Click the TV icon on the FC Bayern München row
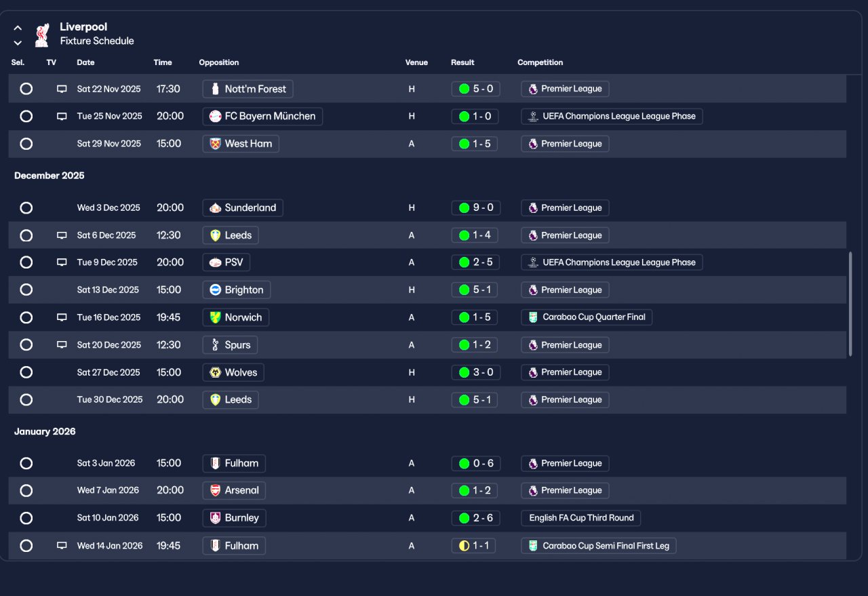The height and width of the screenshot is (596, 868). coord(62,116)
